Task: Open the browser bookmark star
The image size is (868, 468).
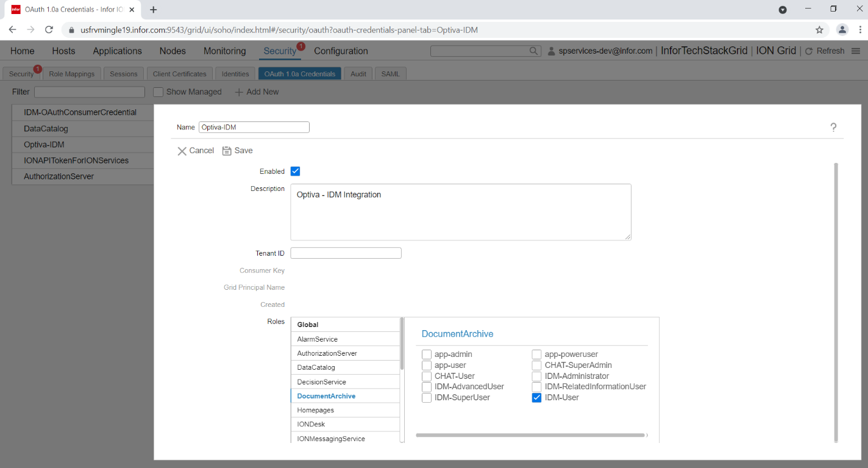Action: pyautogui.click(x=819, y=28)
